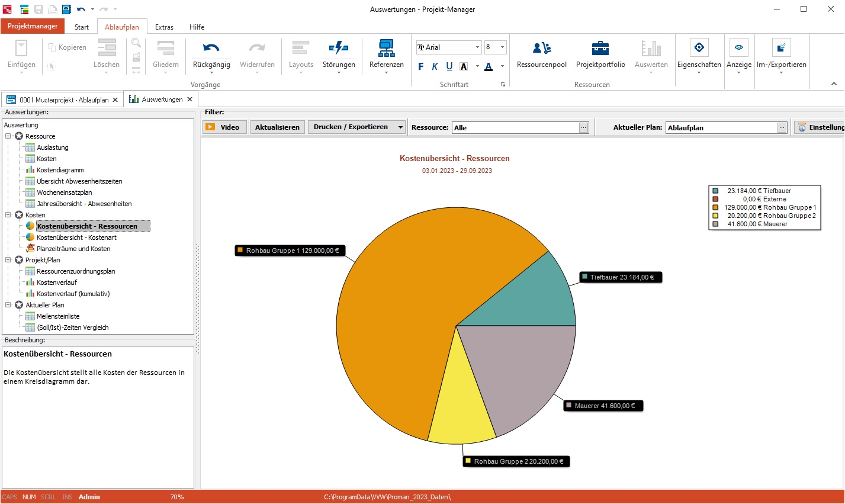
Task: Click the Löschen delete icon
Action: [107, 49]
